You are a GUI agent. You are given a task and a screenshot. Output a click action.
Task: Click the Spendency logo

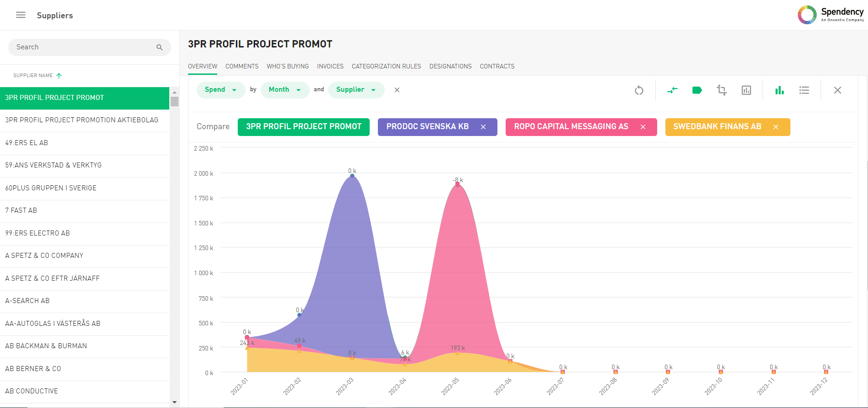click(x=831, y=15)
